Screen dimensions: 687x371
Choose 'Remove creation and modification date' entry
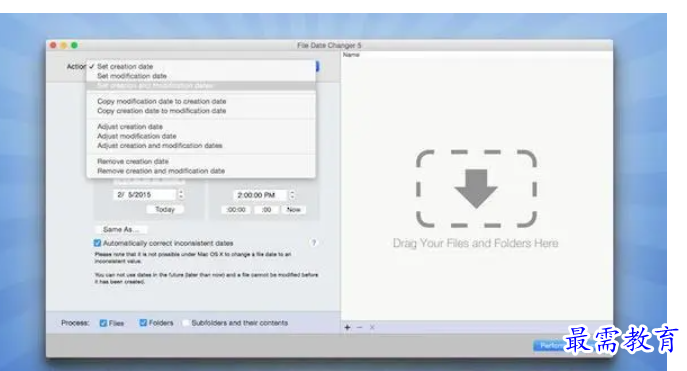coord(201,171)
